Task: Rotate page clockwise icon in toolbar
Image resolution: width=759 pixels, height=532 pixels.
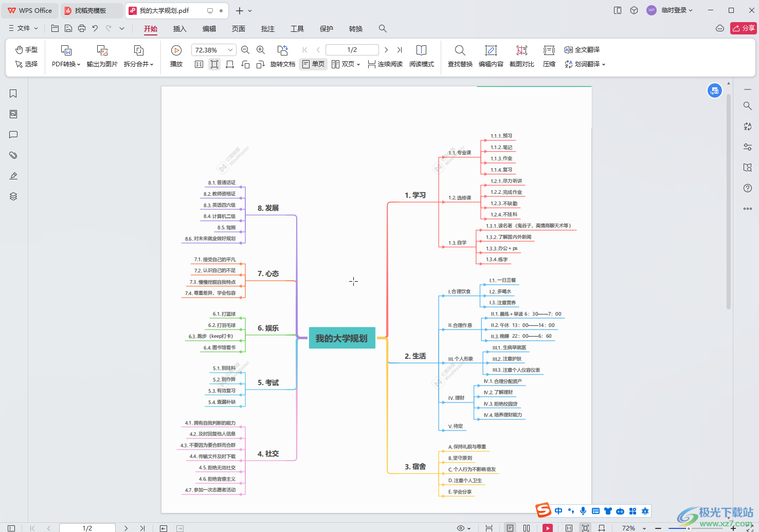Action: [261, 64]
